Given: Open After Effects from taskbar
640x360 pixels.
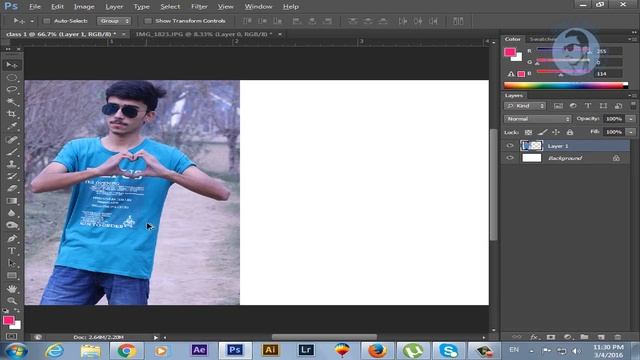Looking at the screenshot, I should tap(199, 350).
